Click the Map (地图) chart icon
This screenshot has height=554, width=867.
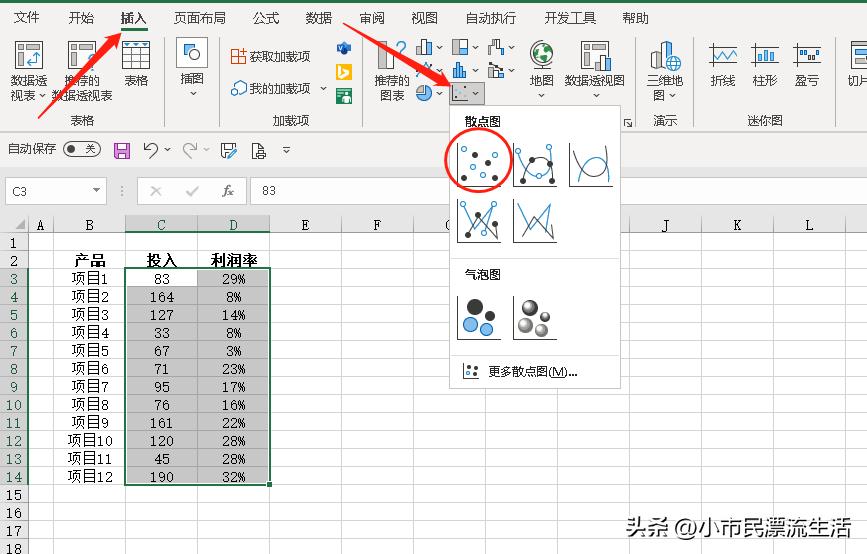541,69
